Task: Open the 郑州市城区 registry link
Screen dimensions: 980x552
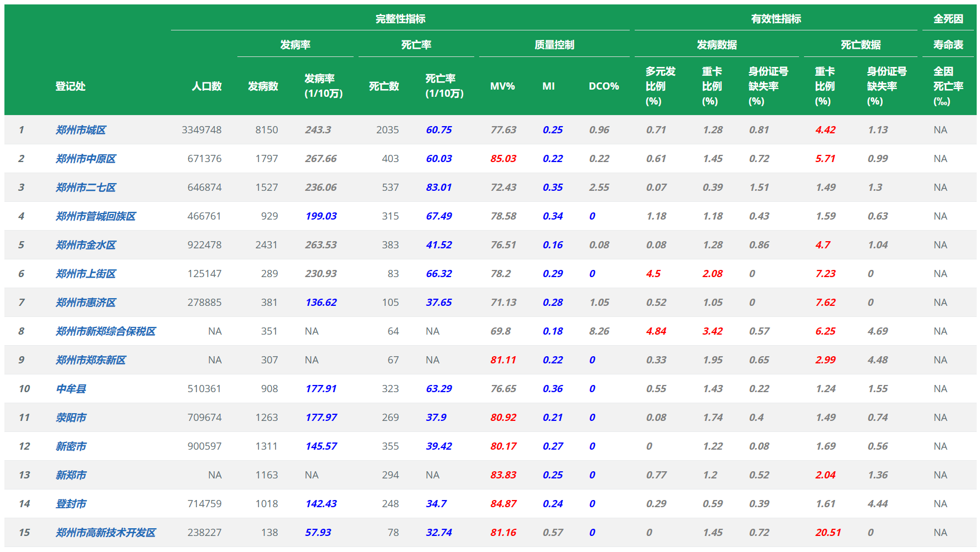Action: pyautogui.click(x=81, y=130)
